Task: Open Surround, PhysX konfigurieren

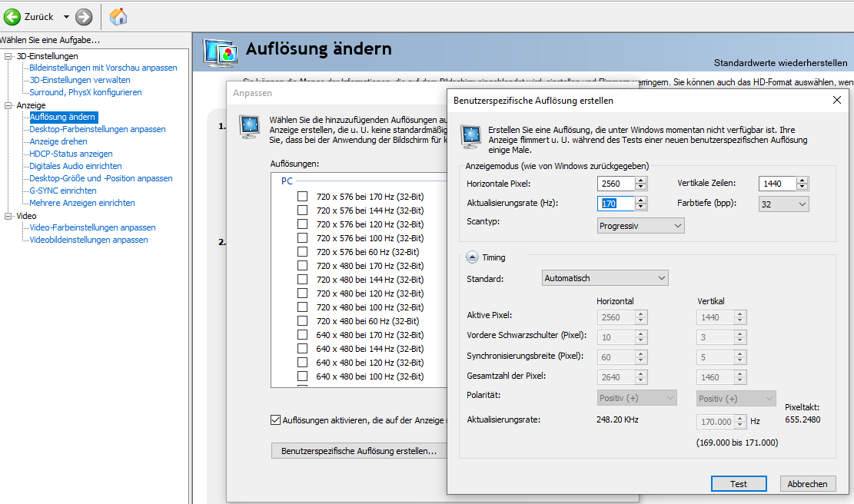Action: [x=85, y=92]
